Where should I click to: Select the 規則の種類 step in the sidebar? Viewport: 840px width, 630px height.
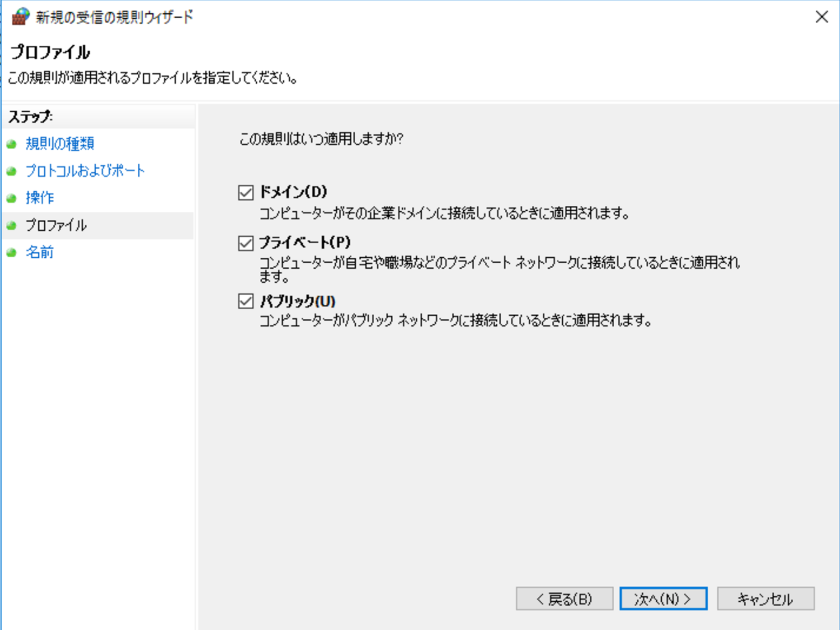click(60, 144)
